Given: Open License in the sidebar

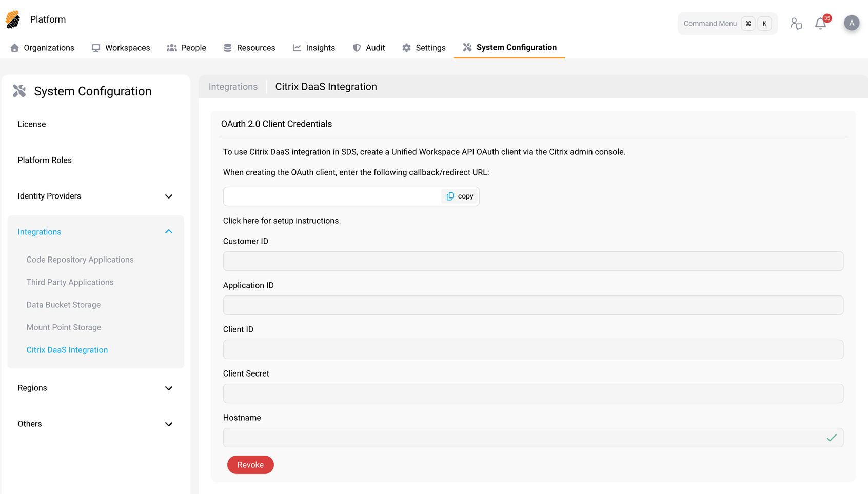Looking at the screenshot, I should click(x=32, y=124).
